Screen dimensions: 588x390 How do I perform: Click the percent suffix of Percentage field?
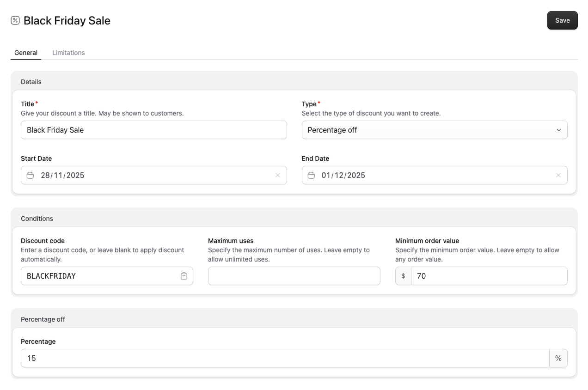[x=558, y=358]
